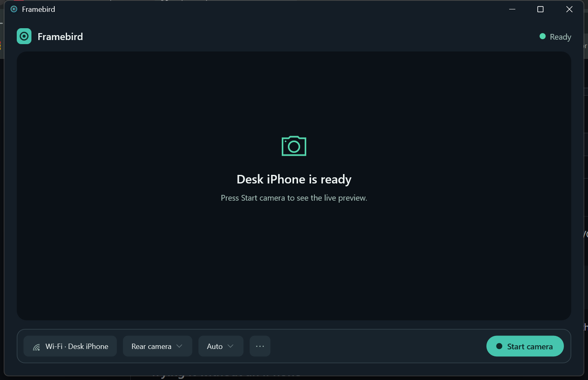The image size is (588, 380).
Task: Open the Auto quality dropdown
Action: tap(220, 346)
